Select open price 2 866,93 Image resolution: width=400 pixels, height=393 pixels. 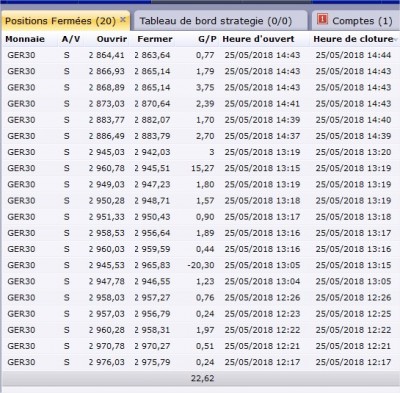(x=107, y=71)
